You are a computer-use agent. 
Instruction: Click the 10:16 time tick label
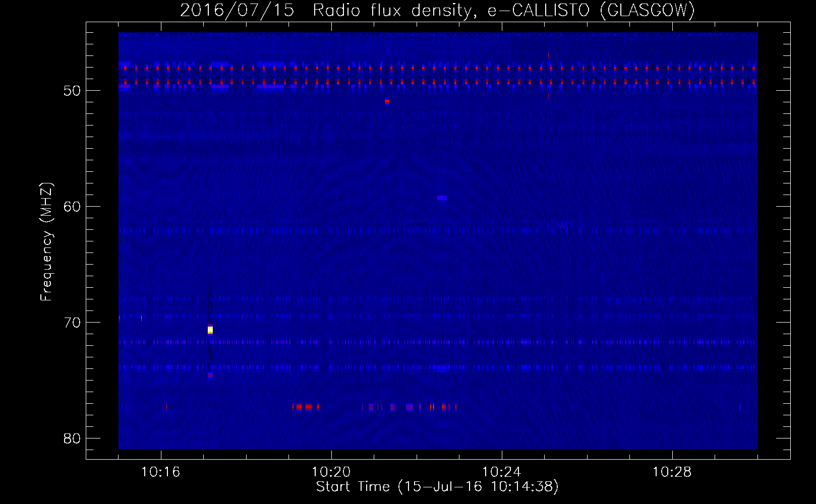[161, 472]
